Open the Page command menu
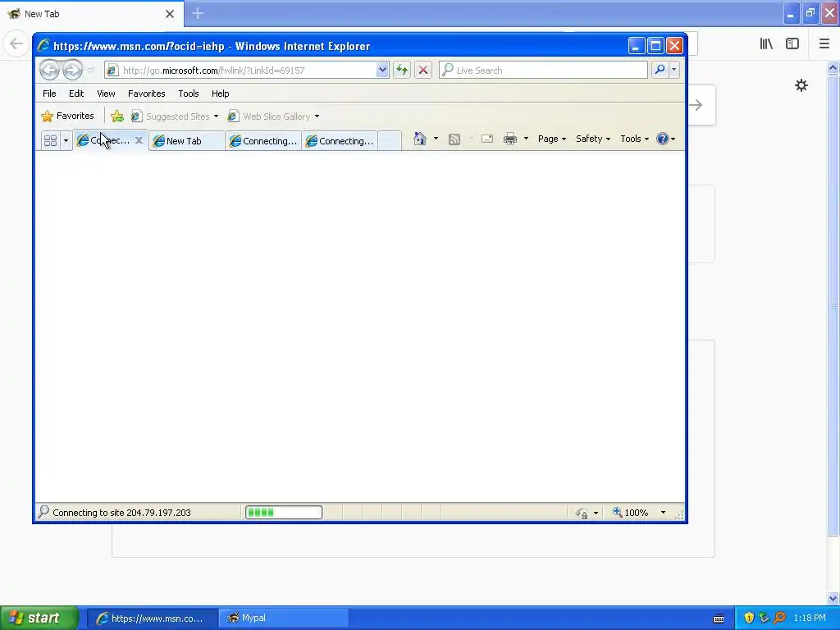 coord(552,139)
